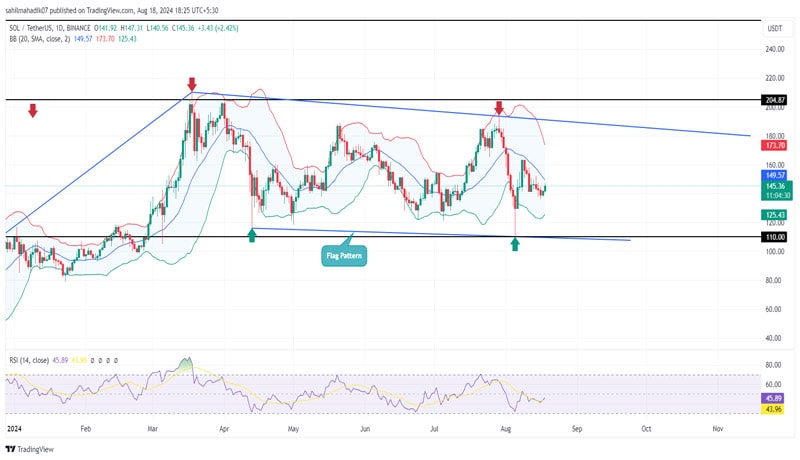Open the BB (20, SMA, close, 2) indicator legend
800x460 pixels.
pos(39,39)
